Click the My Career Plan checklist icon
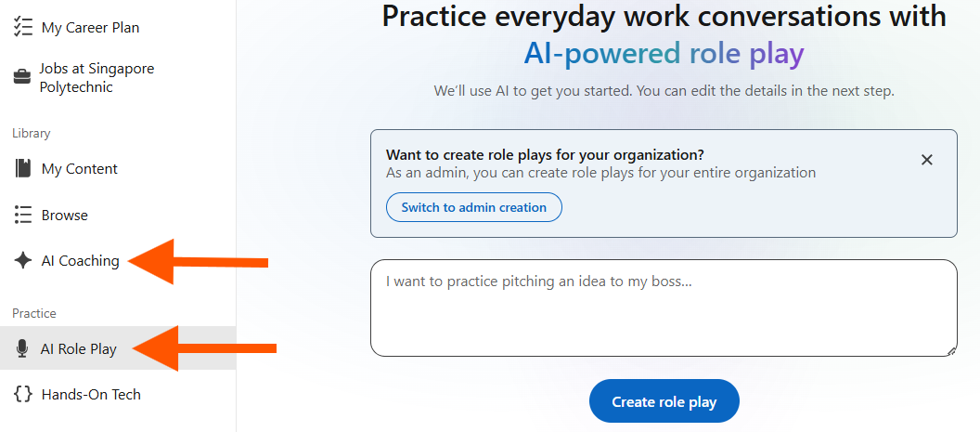Viewport: 980px width, 432px height. tap(22, 28)
